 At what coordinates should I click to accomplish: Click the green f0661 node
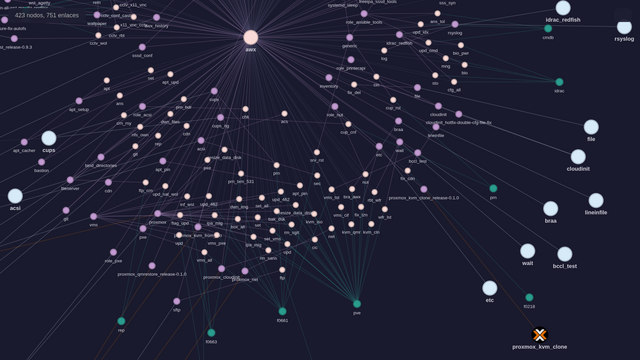282,311
